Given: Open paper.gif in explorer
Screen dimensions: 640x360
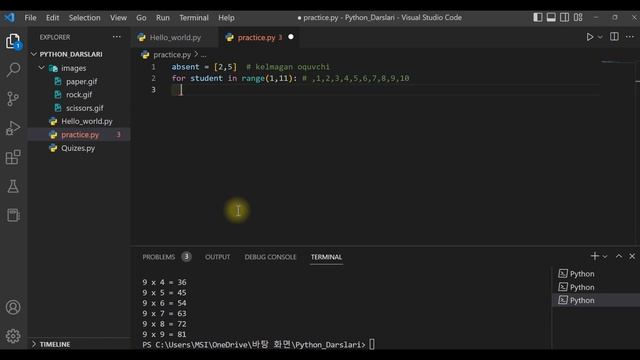Looking at the screenshot, I should (x=82, y=81).
